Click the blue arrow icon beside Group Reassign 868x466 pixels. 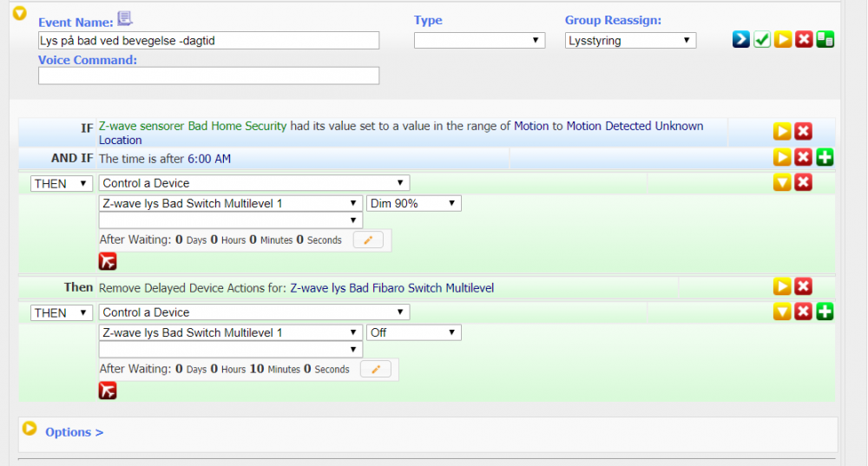click(x=740, y=40)
